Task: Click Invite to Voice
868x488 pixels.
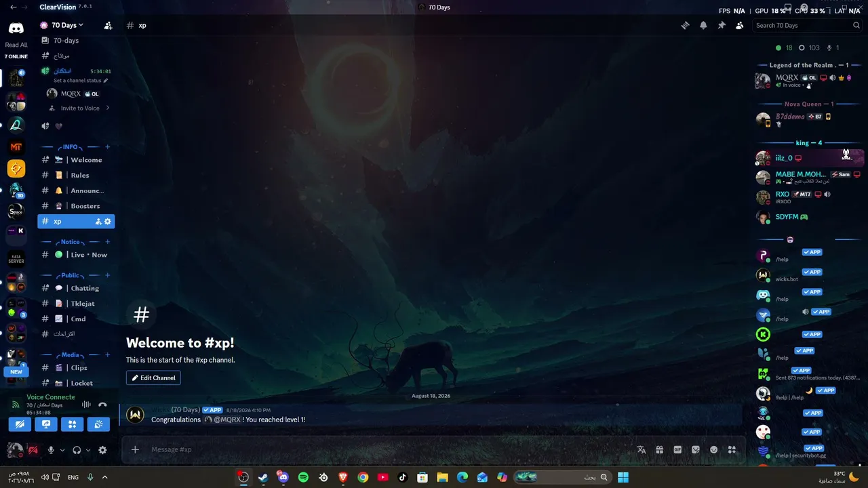Action: 79,108
